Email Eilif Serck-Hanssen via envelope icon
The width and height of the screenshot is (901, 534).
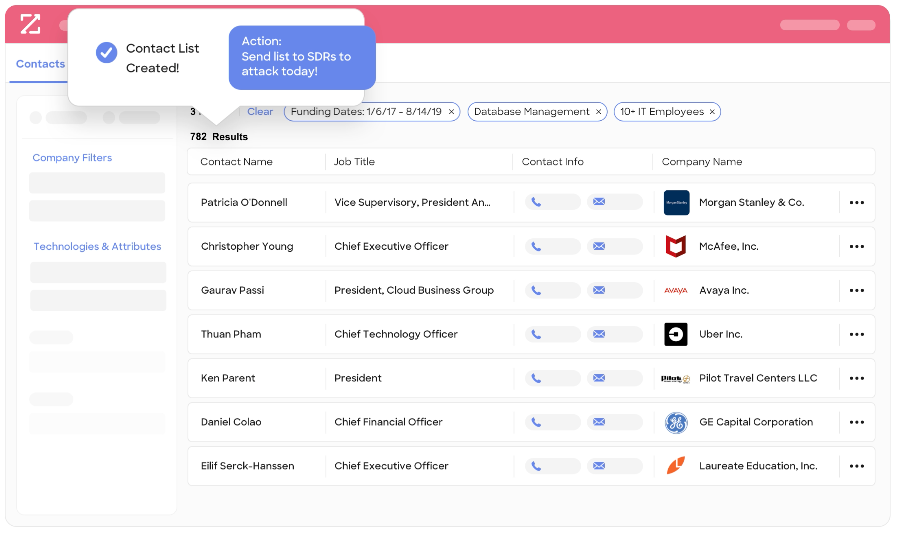599,466
